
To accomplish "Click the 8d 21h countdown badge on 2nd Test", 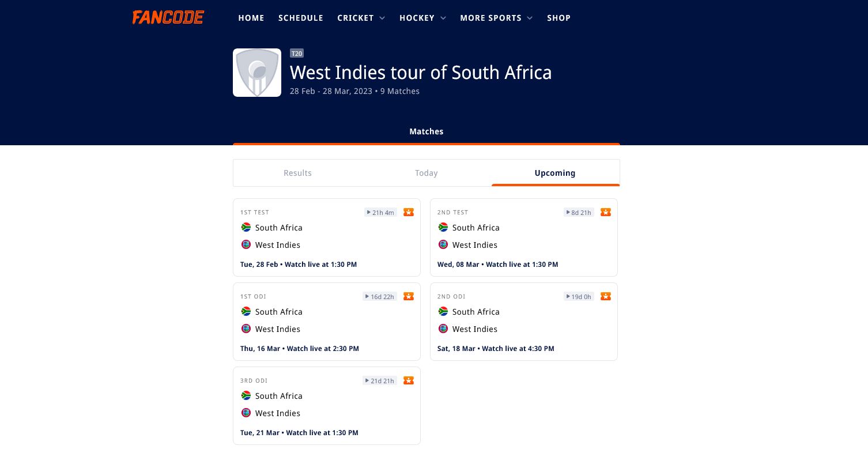I will coord(579,212).
